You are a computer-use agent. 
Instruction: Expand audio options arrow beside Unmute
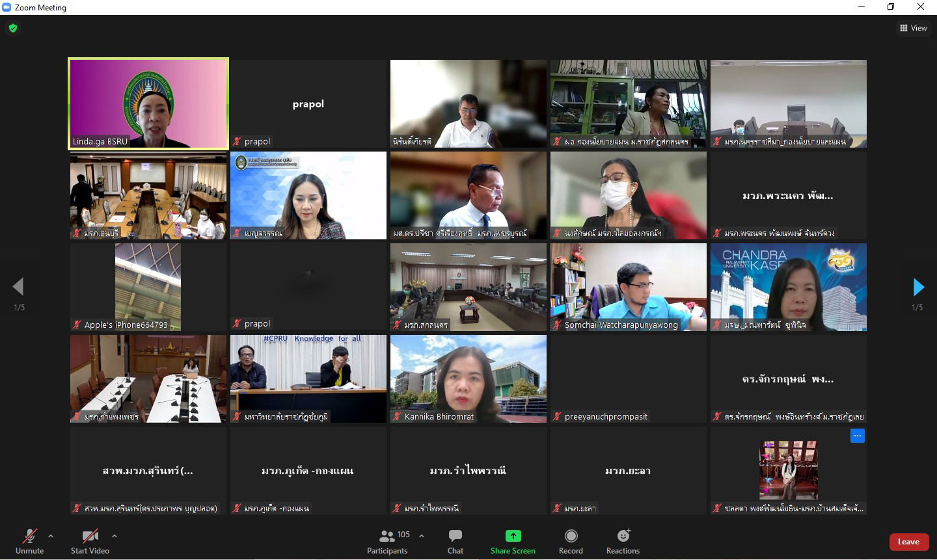[x=51, y=536]
